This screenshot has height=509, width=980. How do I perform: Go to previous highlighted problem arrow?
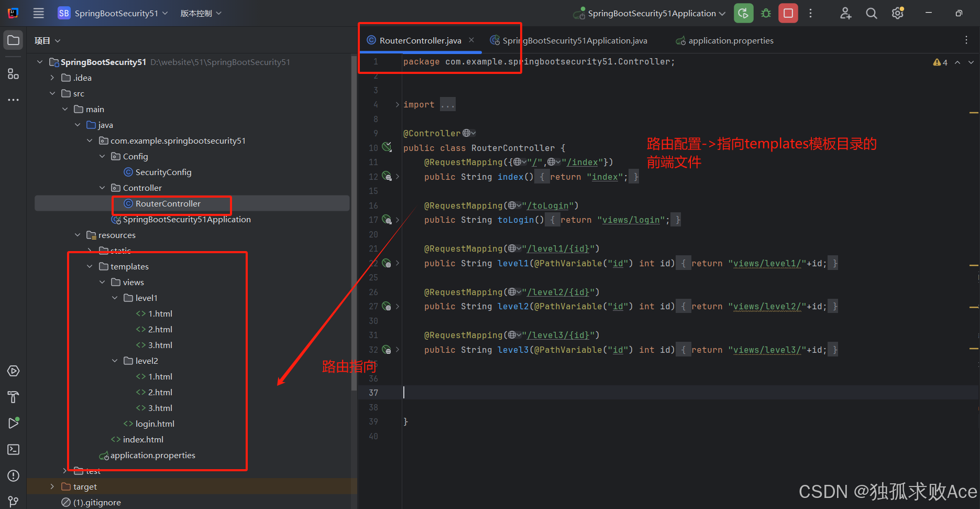(x=957, y=62)
